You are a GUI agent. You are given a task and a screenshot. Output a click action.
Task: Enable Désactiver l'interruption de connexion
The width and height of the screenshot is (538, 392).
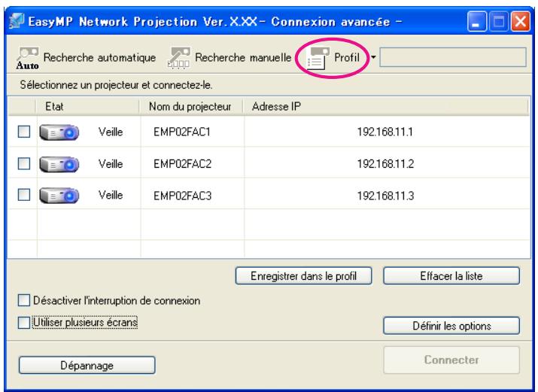tap(23, 300)
